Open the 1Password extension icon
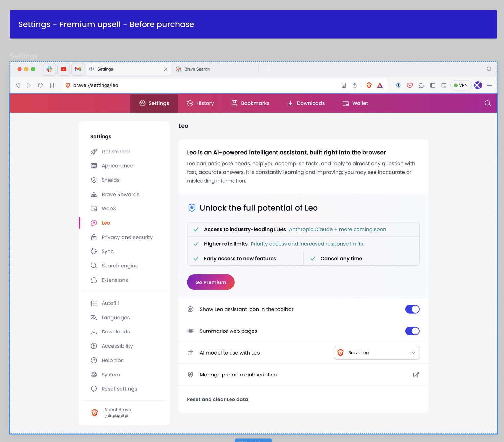The width and height of the screenshot is (504, 442). [399, 85]
